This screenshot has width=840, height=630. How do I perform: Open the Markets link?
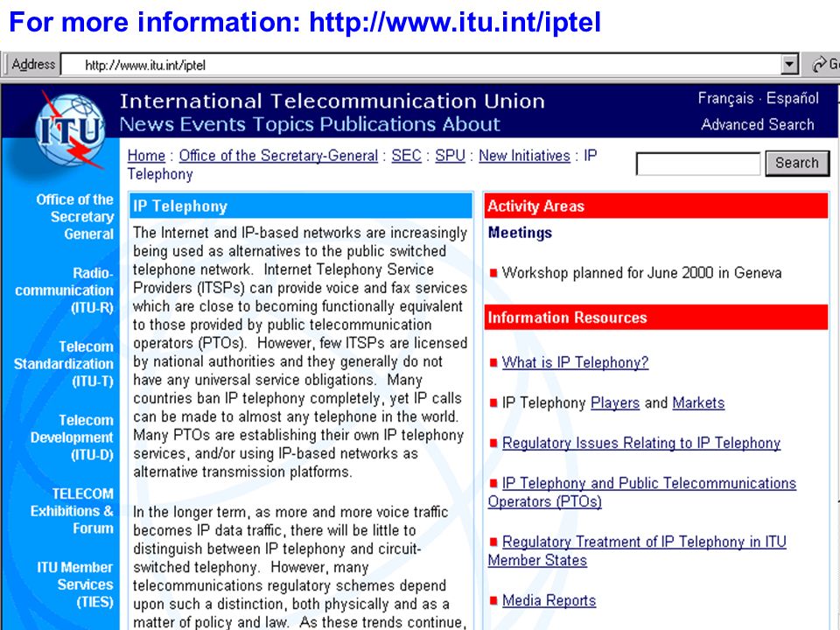[x=698, y=402]
